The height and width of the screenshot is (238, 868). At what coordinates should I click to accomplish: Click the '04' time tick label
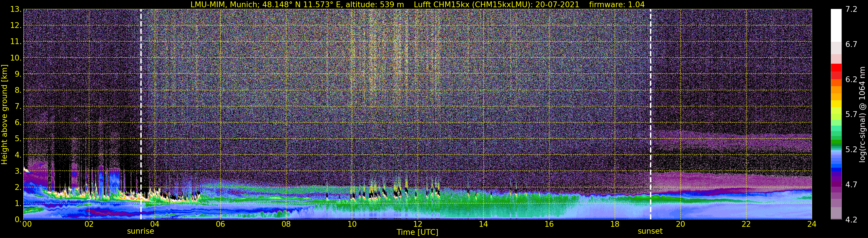154,224
